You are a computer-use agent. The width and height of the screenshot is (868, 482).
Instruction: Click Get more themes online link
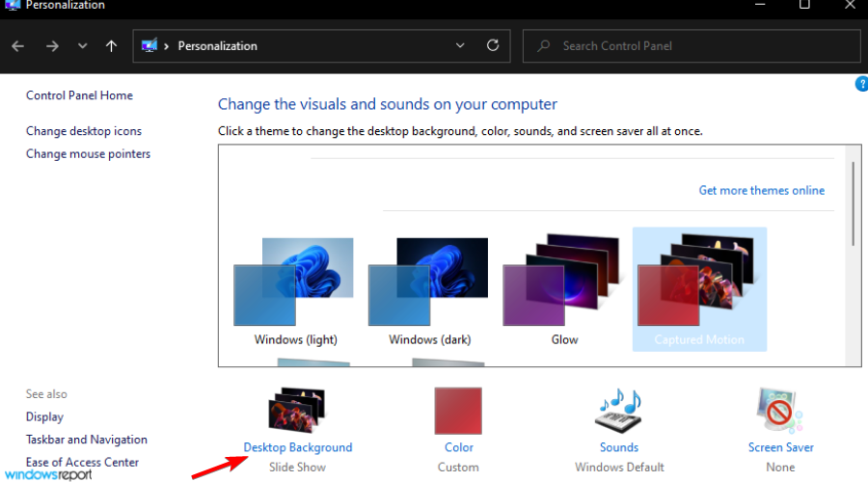click(761, 190)
